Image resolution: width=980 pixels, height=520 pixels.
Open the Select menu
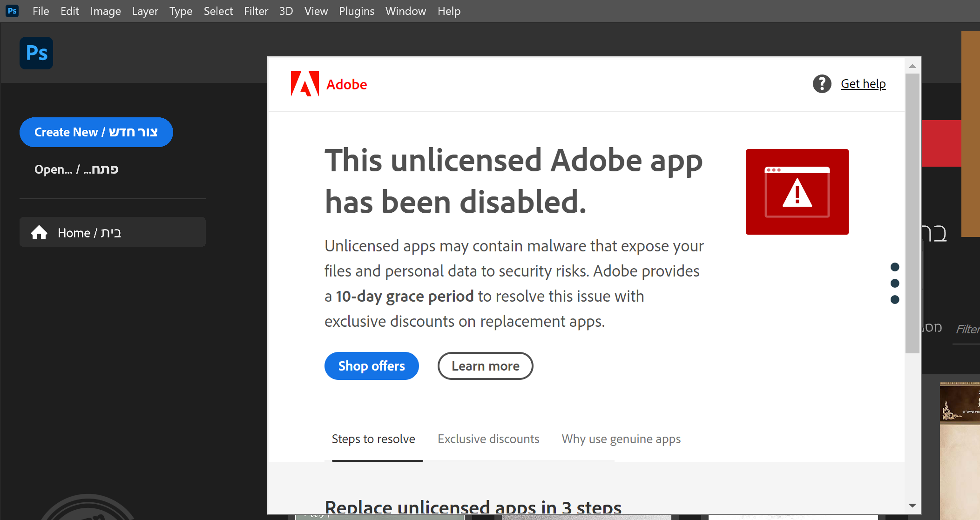pos(218,11)
